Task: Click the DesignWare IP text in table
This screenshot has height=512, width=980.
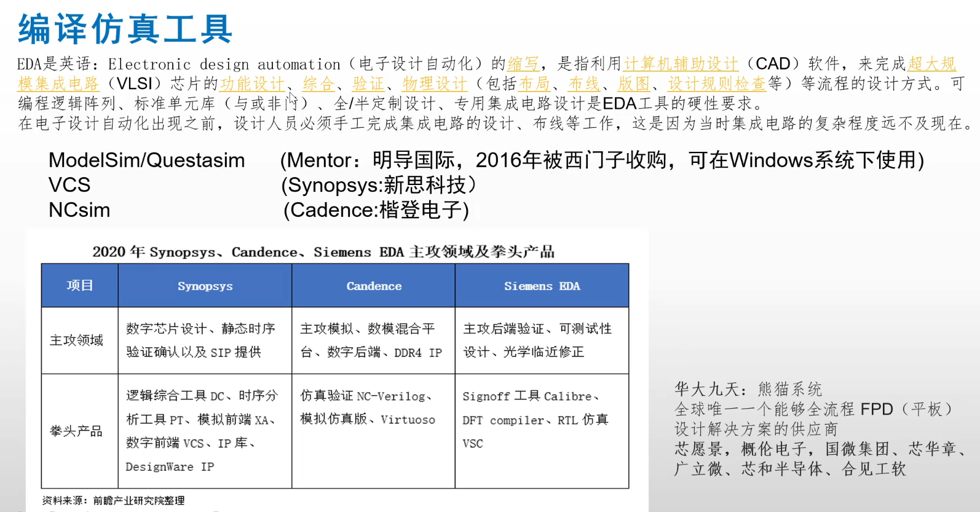Action: click(170, 467)
